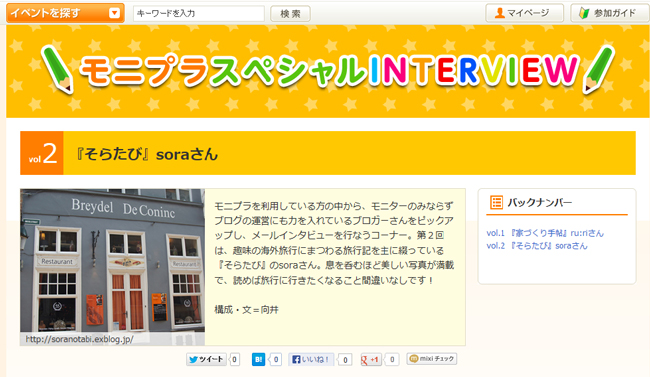Open the 参加ガイド beginner mark button
This screenshot has height=377, width=650.
(610, 13)
